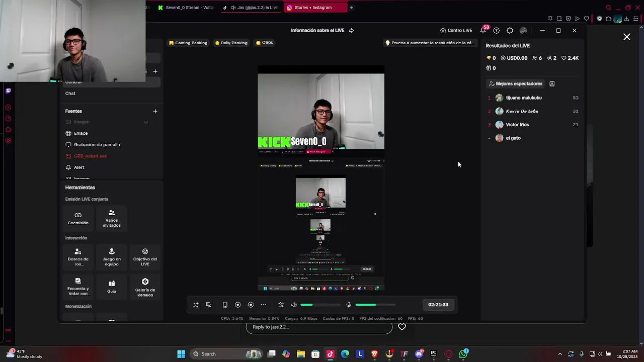Screen dimensions: 644x362
Task: Click the magic wand effects icon
Action: (x=196, y=305)
